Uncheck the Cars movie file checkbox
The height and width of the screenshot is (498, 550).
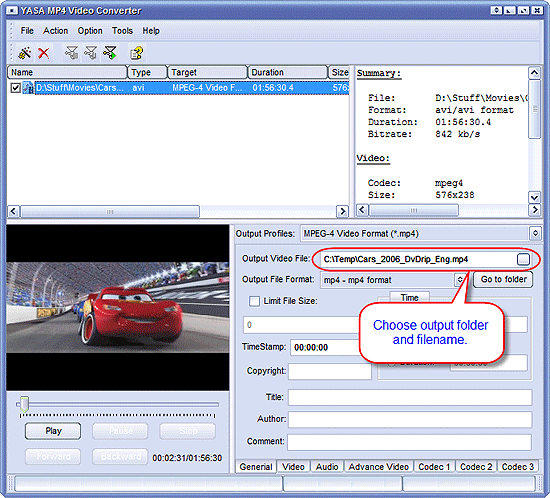pos(15,88)
